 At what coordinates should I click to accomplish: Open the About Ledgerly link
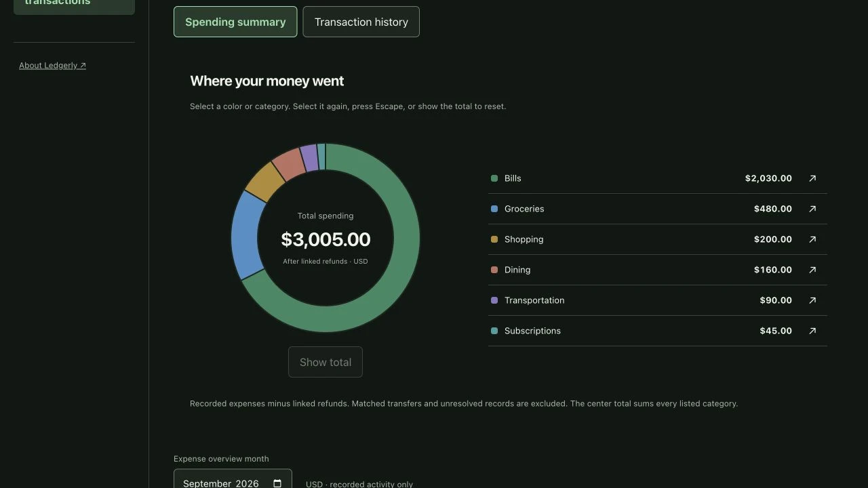pos(52,66)
